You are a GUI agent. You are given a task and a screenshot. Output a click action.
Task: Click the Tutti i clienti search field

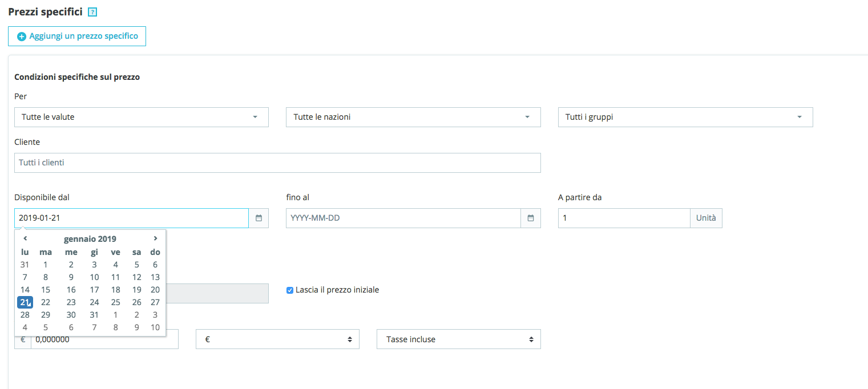pyautogui.click(x=277, y=163)
